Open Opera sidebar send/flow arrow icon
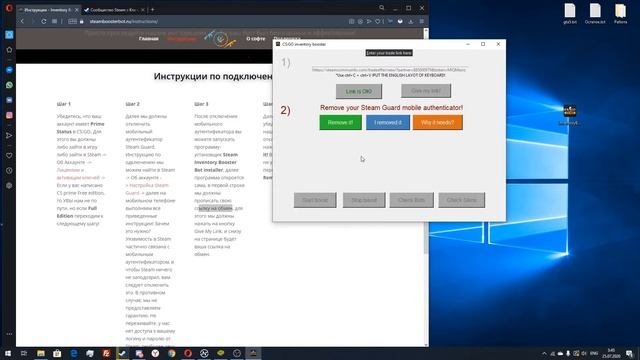This screenshot has width=640, height=360. [9, 136]
